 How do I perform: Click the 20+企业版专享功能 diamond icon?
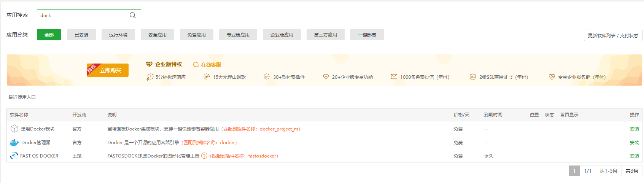click(x=326, y=76)
